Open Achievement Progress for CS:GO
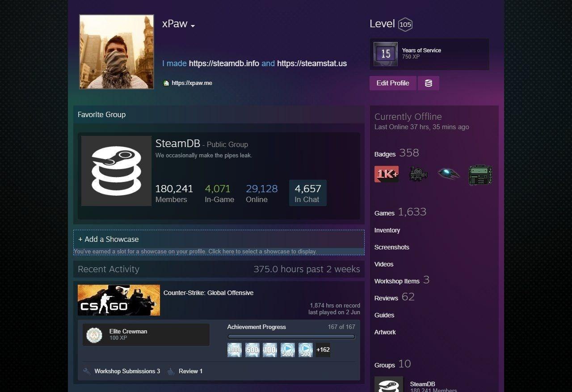 (257, 327)
